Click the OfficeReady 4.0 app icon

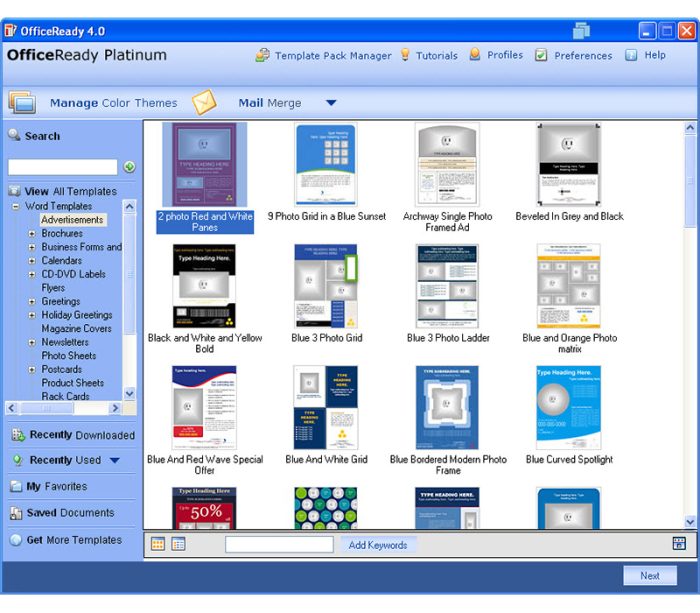pyautogui.click(x=11, y=30)
